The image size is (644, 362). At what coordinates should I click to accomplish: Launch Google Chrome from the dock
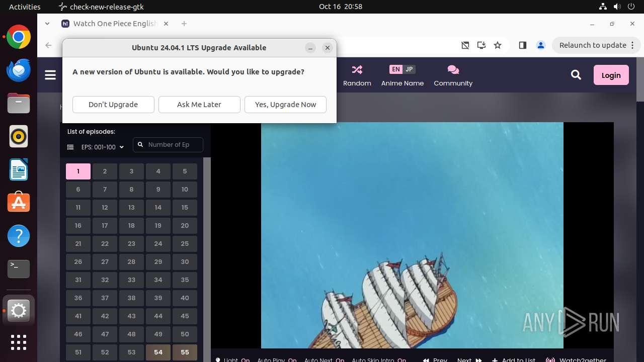(x=19, y=37)
